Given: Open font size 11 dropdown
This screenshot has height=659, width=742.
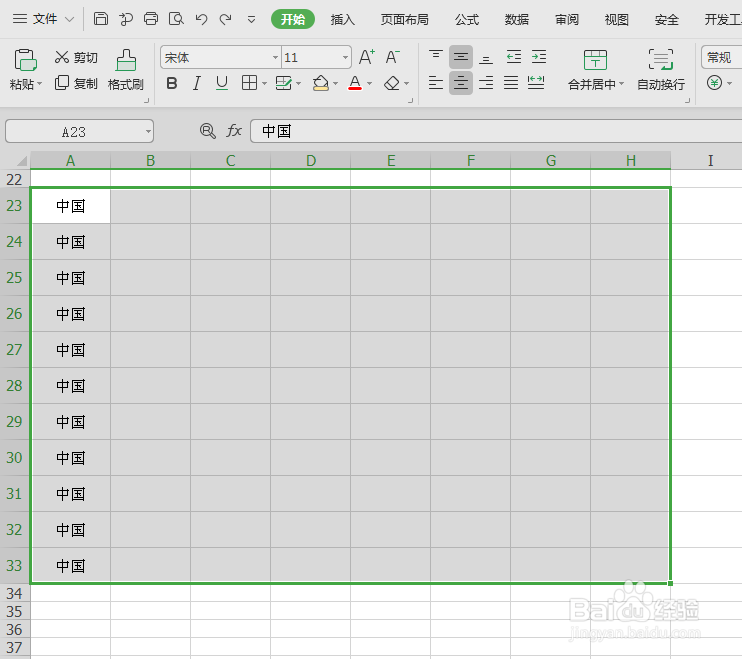Looking at the screenshot, I should pyautogui.click(x=345, y=58).
